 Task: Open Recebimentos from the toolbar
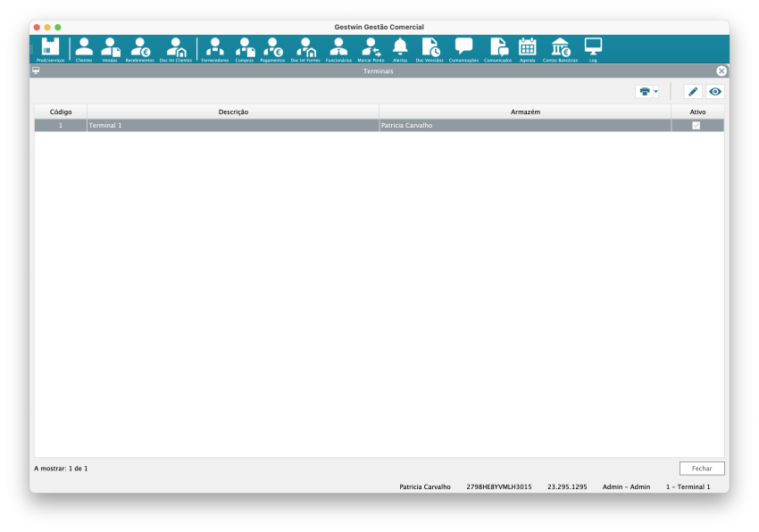pos(139,49)
